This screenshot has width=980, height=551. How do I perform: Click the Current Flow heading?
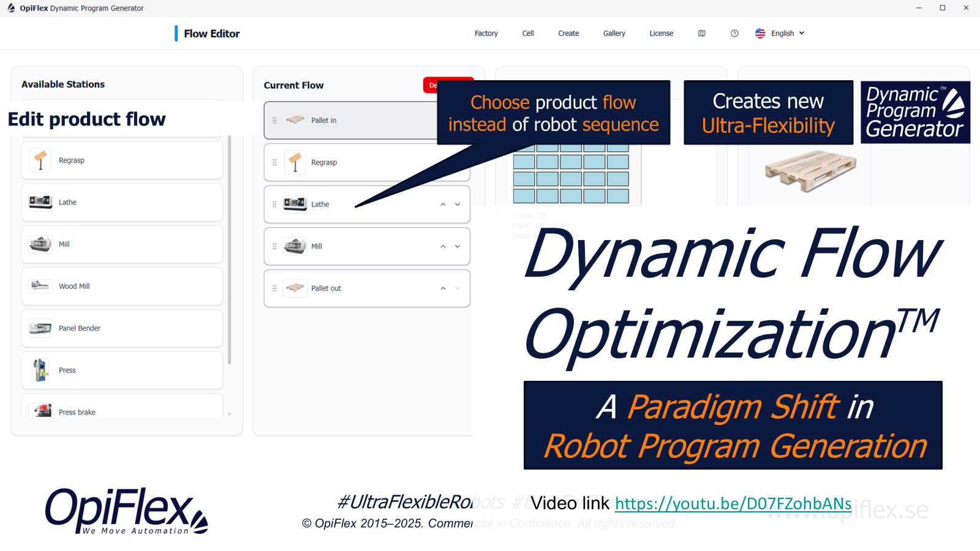point(293,86)
